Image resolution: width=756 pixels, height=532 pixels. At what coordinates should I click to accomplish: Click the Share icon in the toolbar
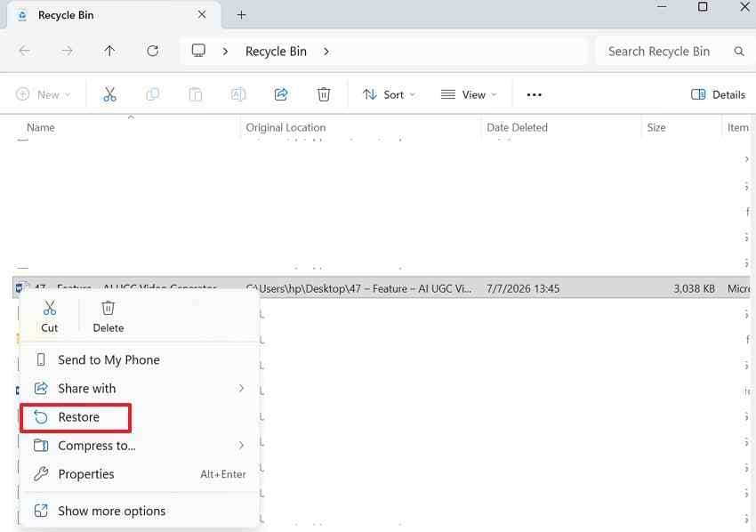280,94
